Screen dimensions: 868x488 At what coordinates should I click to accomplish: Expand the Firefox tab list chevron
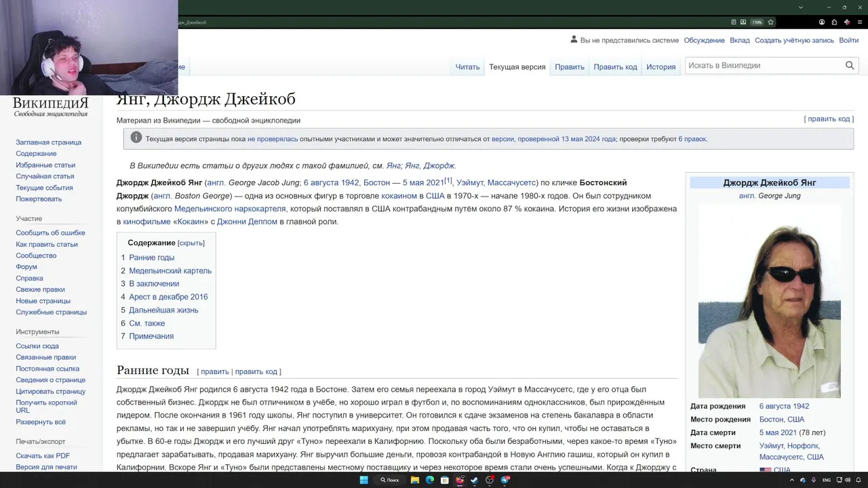[800, 7]
